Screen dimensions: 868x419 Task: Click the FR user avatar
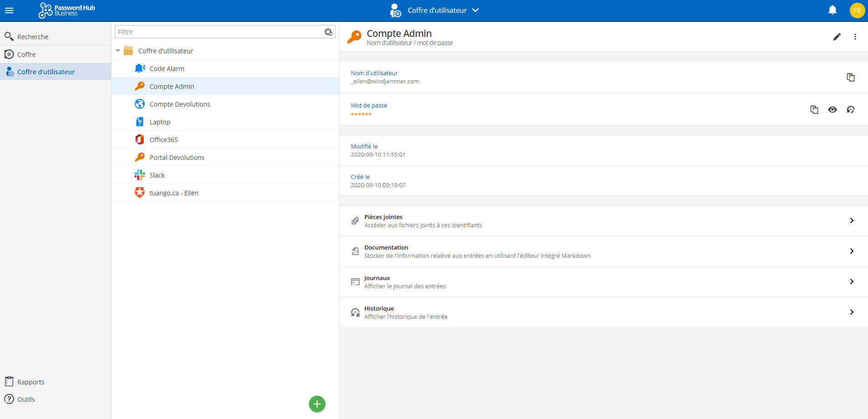857,10
